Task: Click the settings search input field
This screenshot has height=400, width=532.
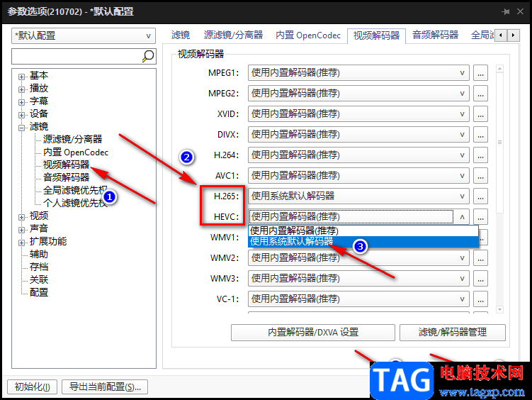Action: tap(77, 56)
